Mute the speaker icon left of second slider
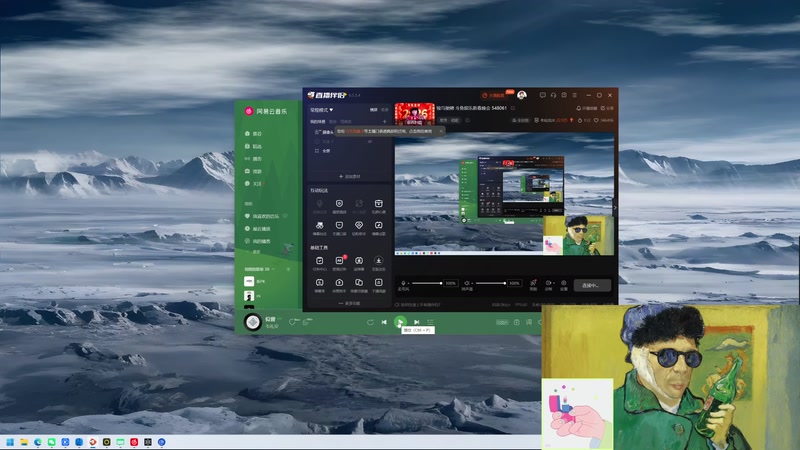The height and width of the screenshot is (450, 800). [x=466, y=283]
